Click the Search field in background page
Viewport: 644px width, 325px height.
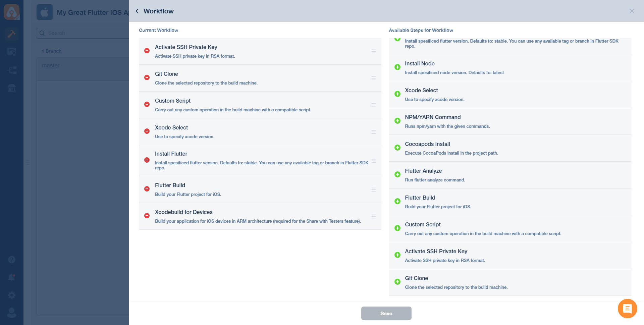[x=83, y=33]
